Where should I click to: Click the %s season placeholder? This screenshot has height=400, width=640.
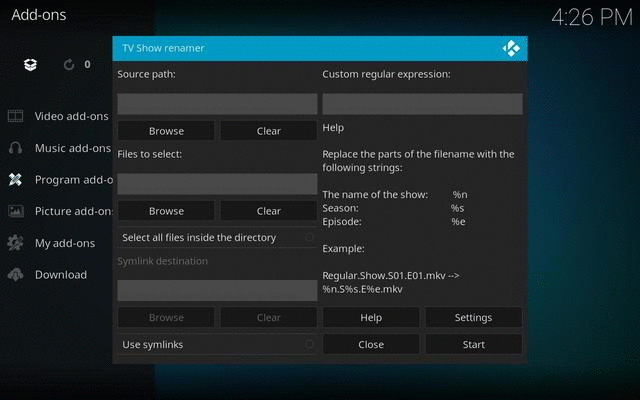(x=458, y=208)
